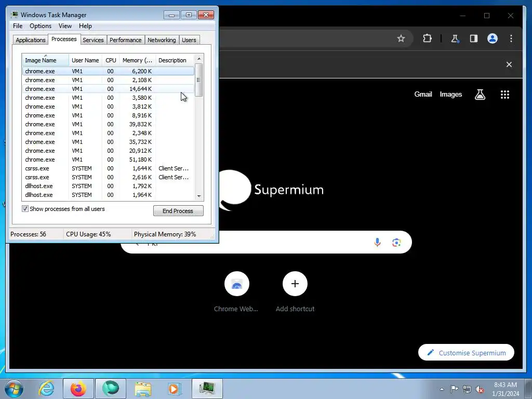Search by image with Lens icon
Image resolution: width=532 pixels, height=399 pixels.
[396, 242]
